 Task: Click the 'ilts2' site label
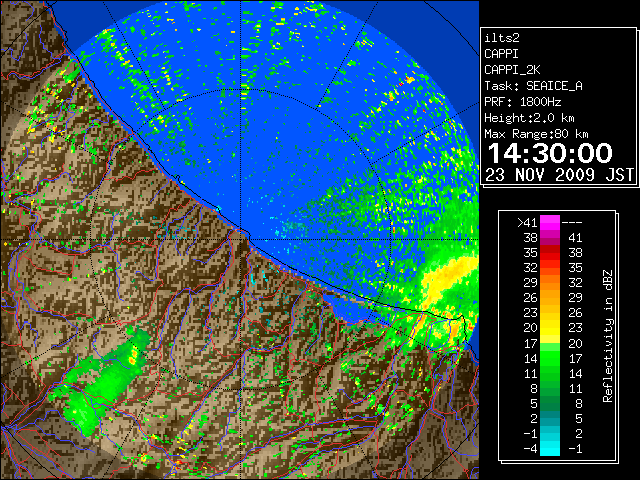coord(502,38)
